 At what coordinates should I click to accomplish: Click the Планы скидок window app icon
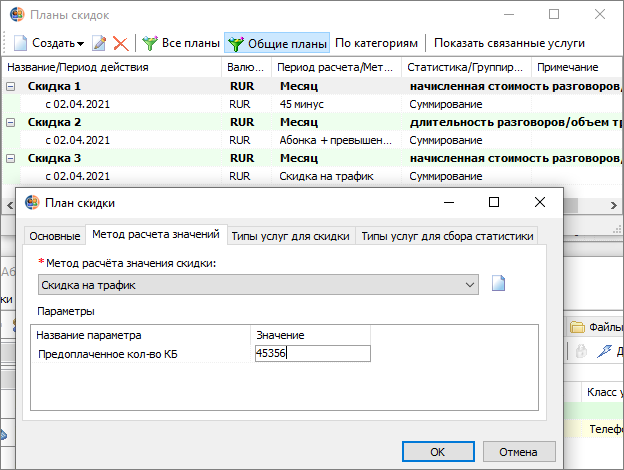coord(17,14)
